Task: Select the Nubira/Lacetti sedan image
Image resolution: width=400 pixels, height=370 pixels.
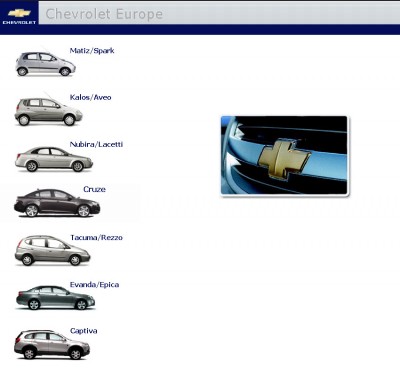Action: tap(54, 159)
